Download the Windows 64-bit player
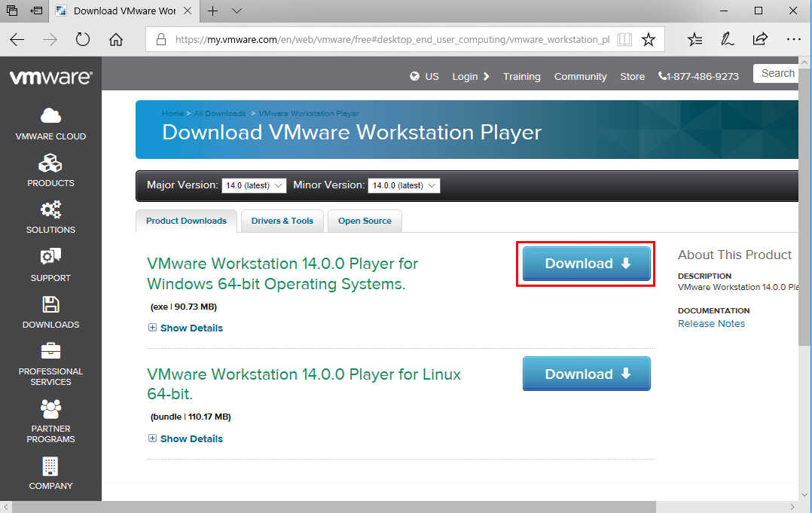The width and height of the screenshot is (812, 513). pos(586,264)
